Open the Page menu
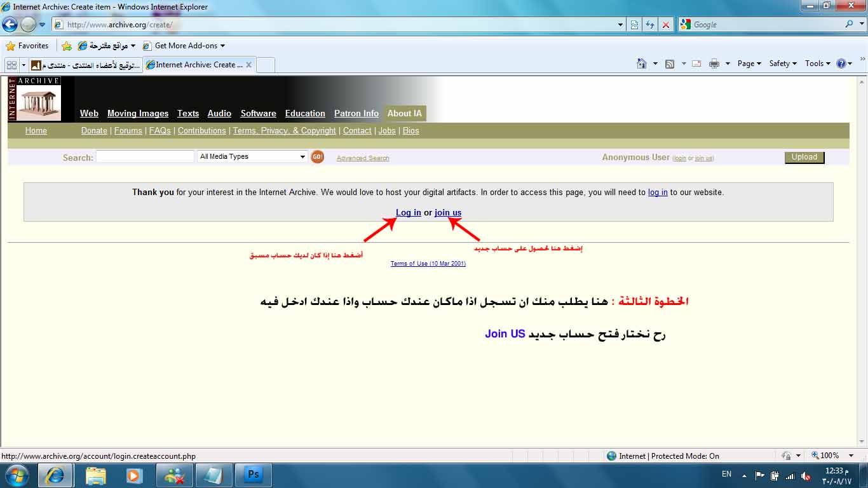Image resolution: width=868 pixels, height=488 pixels. [x=749, y=64]
